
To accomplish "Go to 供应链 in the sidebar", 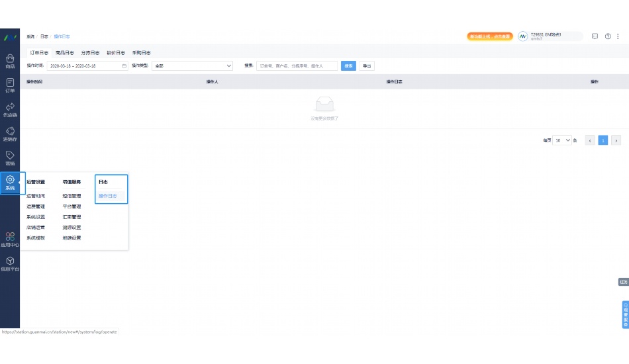I will tap(10, 110).
